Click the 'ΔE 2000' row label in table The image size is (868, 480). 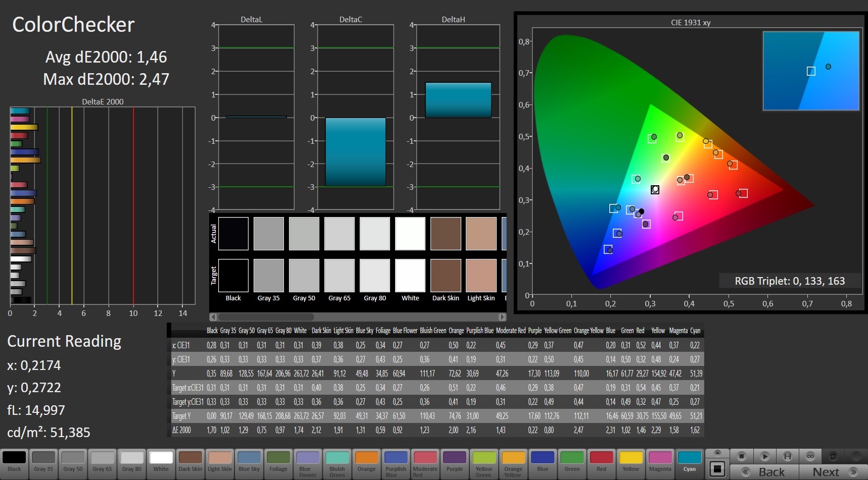point(181,430)
